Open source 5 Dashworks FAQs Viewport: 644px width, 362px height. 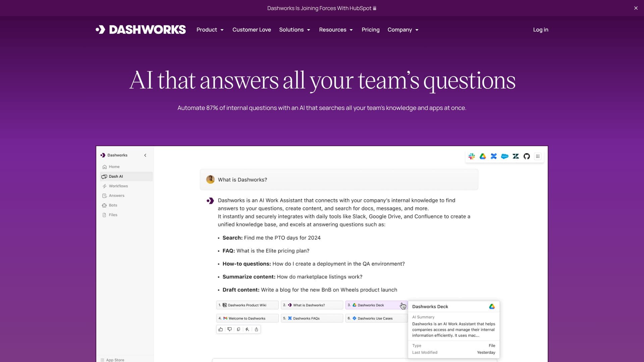pos(312,318)
